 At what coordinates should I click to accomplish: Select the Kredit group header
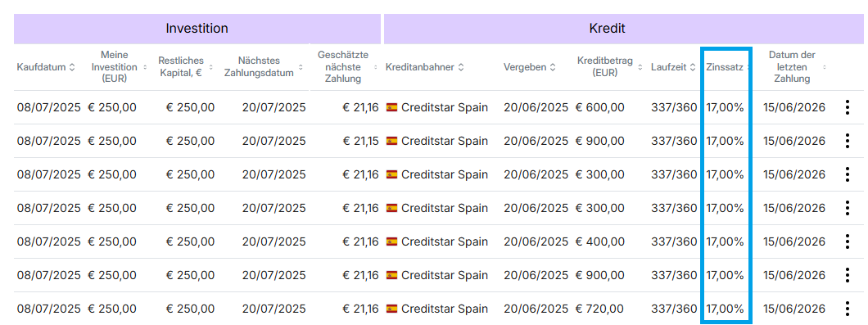pyautogui.click(x=608, y=29)
